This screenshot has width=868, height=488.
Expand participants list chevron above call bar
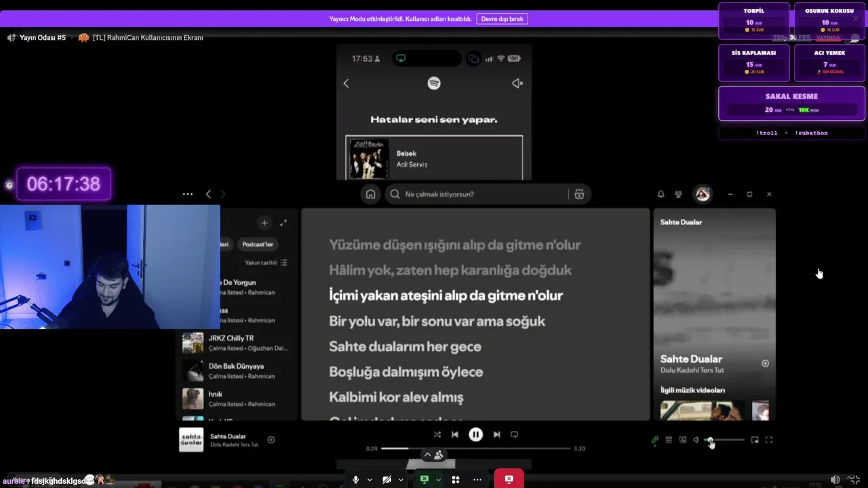(x=427, y=455)
